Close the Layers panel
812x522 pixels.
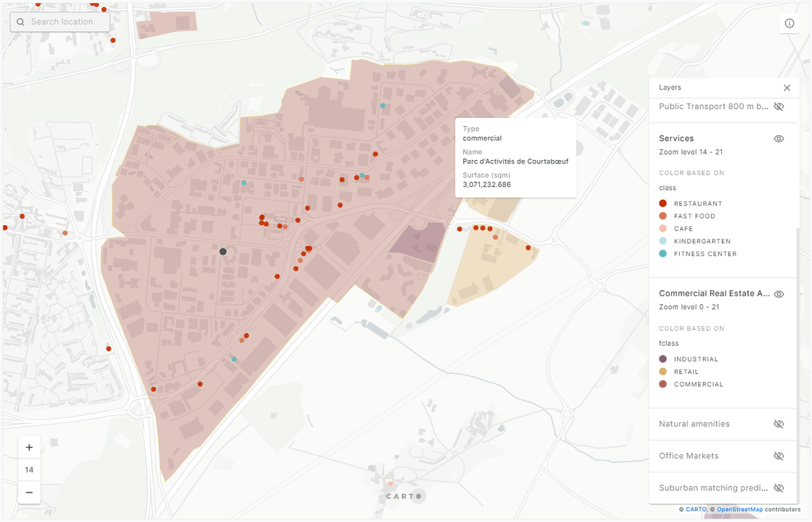tap(786, 87)
